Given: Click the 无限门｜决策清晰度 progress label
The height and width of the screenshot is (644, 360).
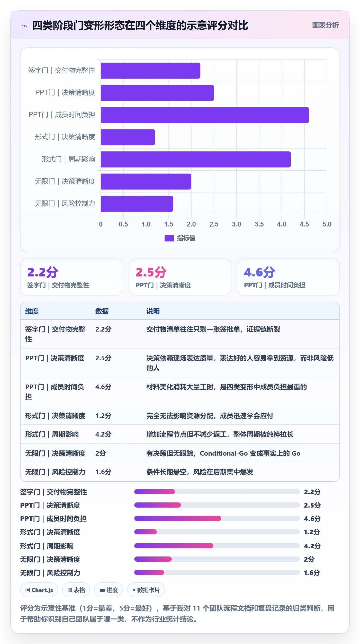Looking at the screenshot, I should coord(50,559).
